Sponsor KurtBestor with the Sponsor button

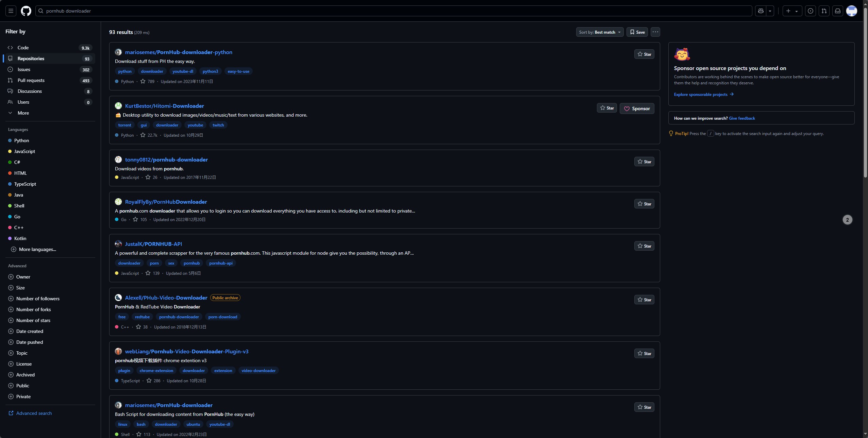click(x=637, y=108)
